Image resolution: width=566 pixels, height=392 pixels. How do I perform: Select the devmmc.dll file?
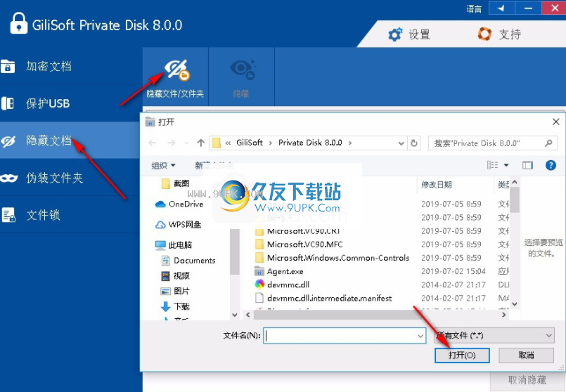tap(283, 285)
